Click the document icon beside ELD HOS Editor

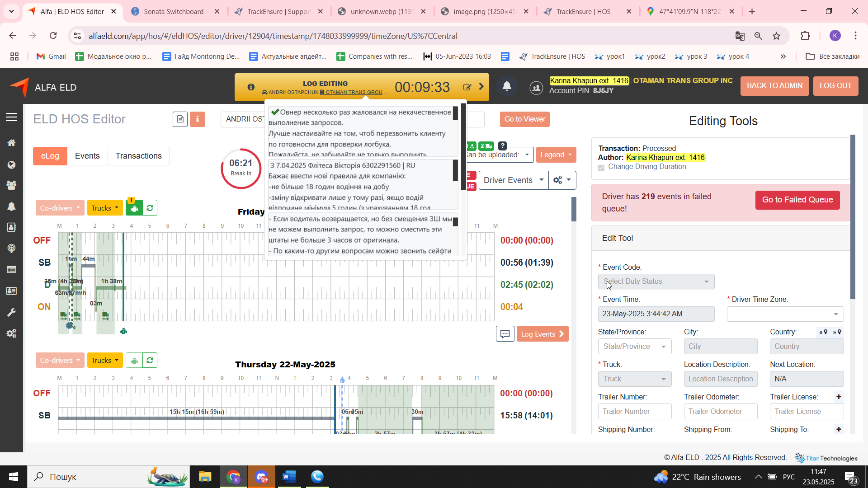tap(180, 119)
